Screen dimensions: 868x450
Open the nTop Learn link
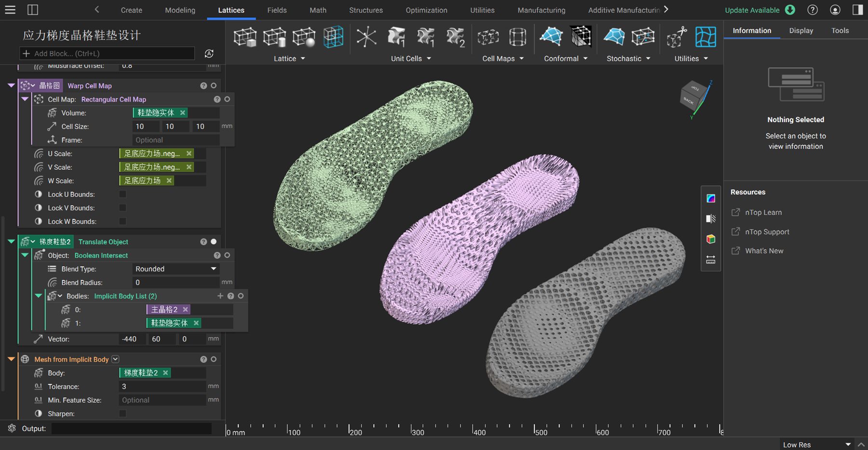point(763,212)
